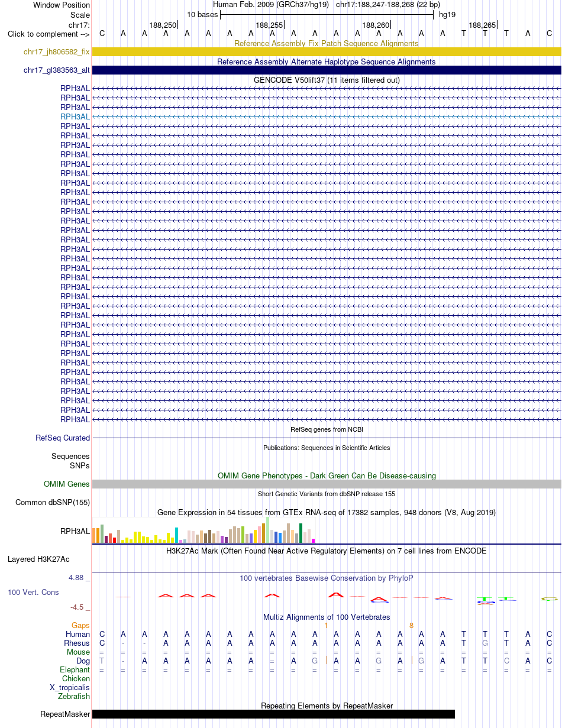Click the 188,265 ruler position marker
562x728 pixels.
(482, 25)
